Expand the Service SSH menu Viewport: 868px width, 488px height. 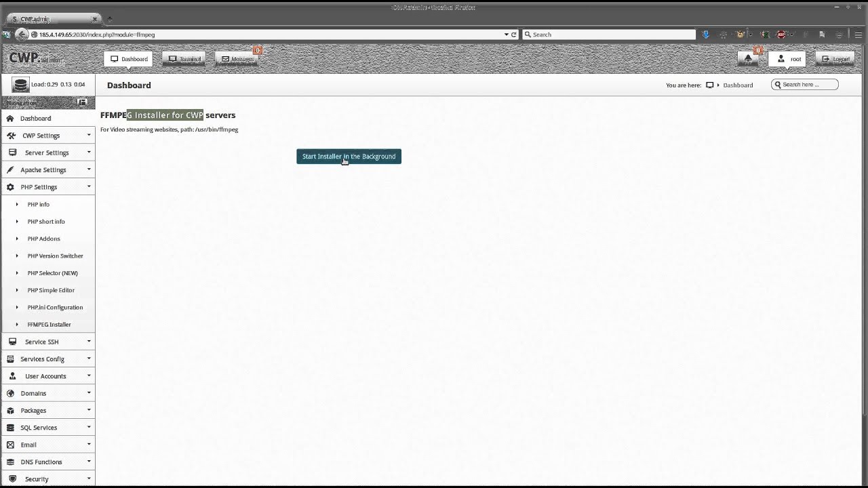[47, 342]
